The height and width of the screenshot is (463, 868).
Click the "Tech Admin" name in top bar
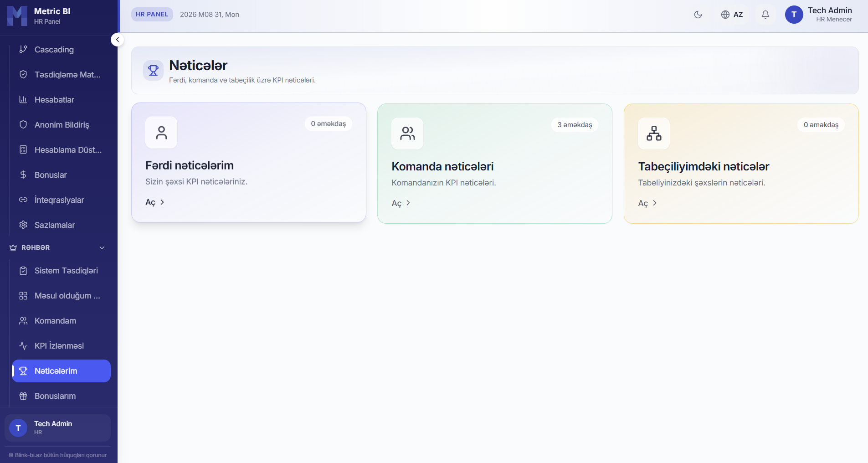pyautogui.click(x=830, y=10)
